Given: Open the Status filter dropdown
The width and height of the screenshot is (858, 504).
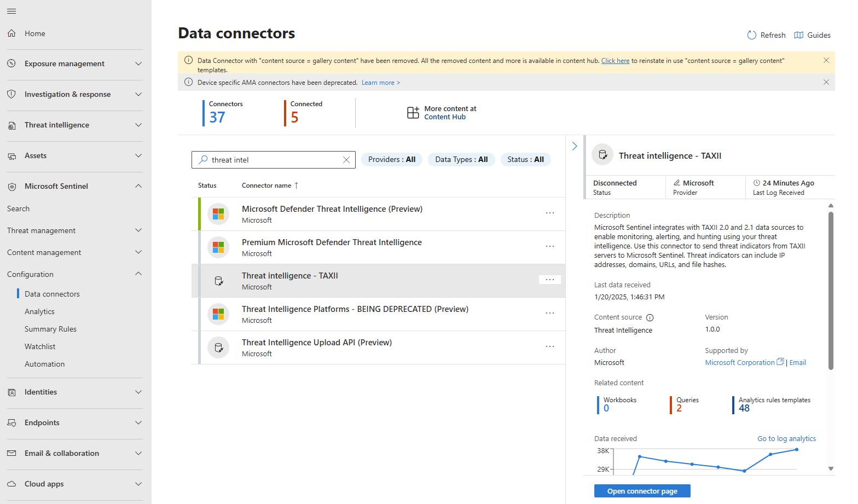Looking at the screenshot, I should 525,159.
